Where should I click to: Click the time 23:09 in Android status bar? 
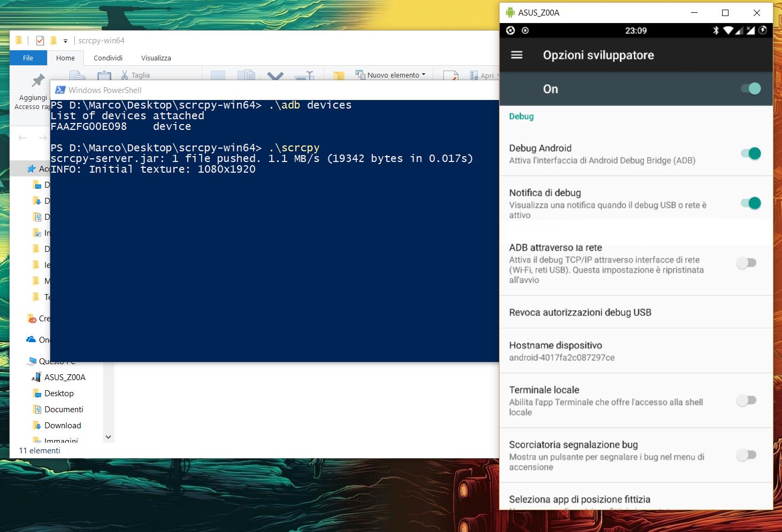636,30
